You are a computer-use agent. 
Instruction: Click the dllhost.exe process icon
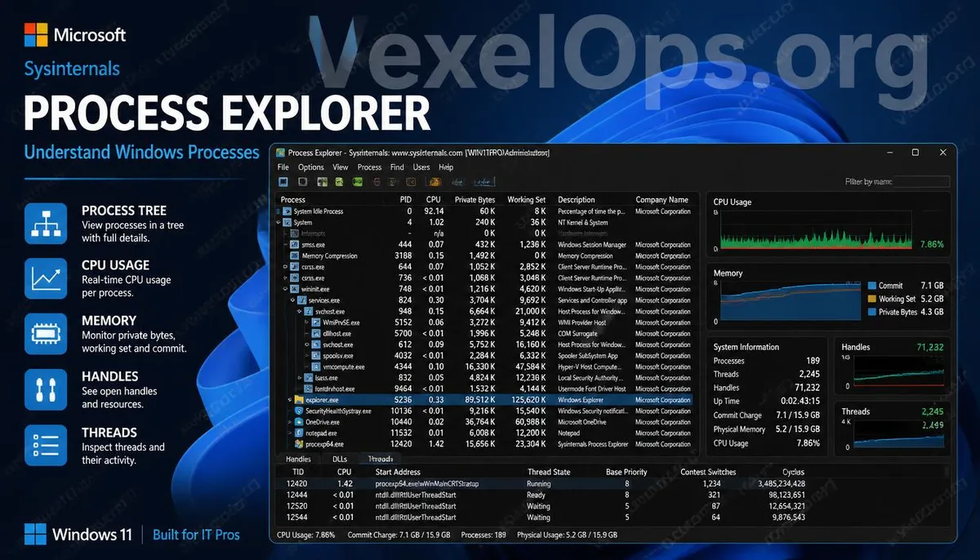(x=315, y=333)
